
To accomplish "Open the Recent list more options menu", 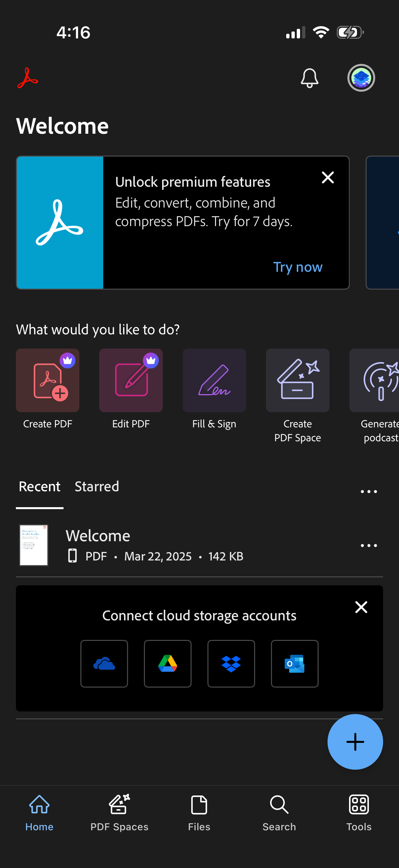I will coord(369,492).
